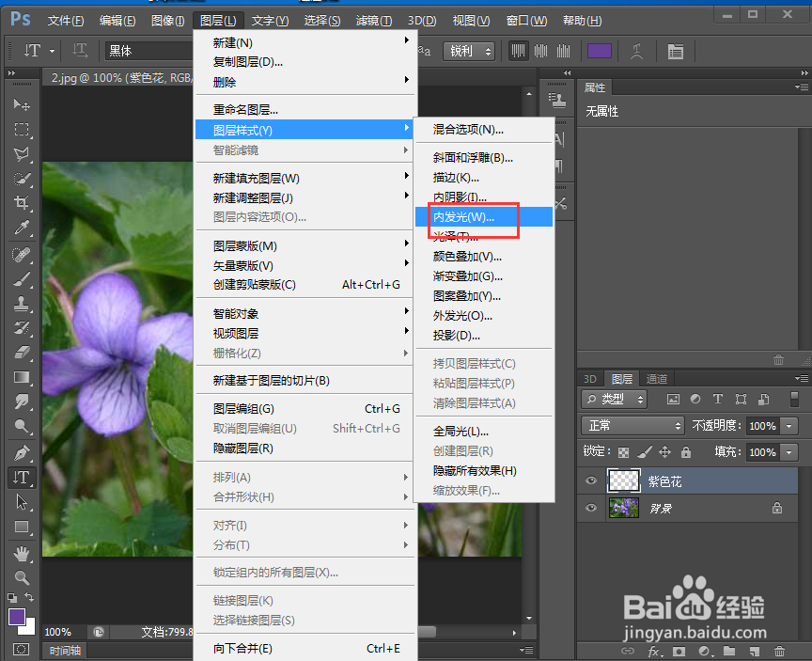The width and height of the screenshot is (812, 661).
Task: Open 滤镜(T) menu
Action: pos(374,21)
